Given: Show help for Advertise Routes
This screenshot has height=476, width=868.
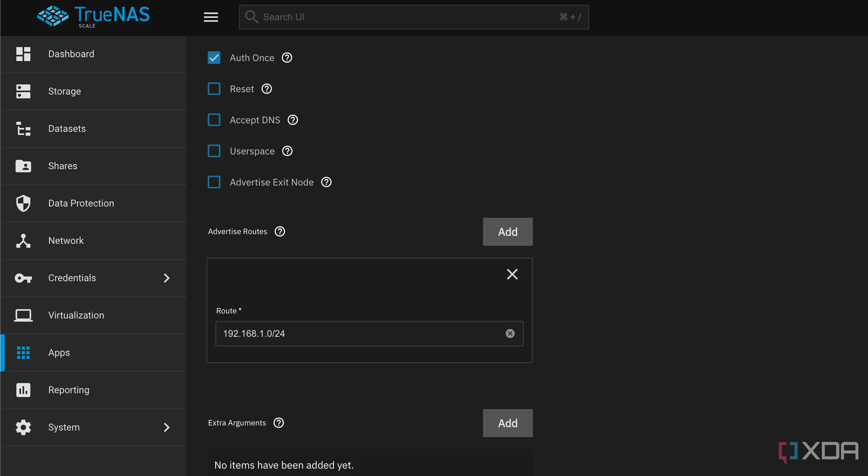Looking at the screenshot, I should (x=280, y=231).
